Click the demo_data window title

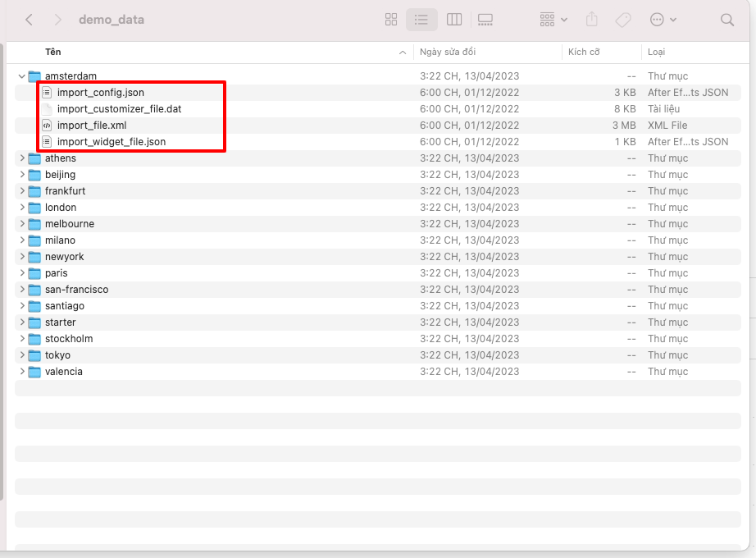click(x=112, y=20)
